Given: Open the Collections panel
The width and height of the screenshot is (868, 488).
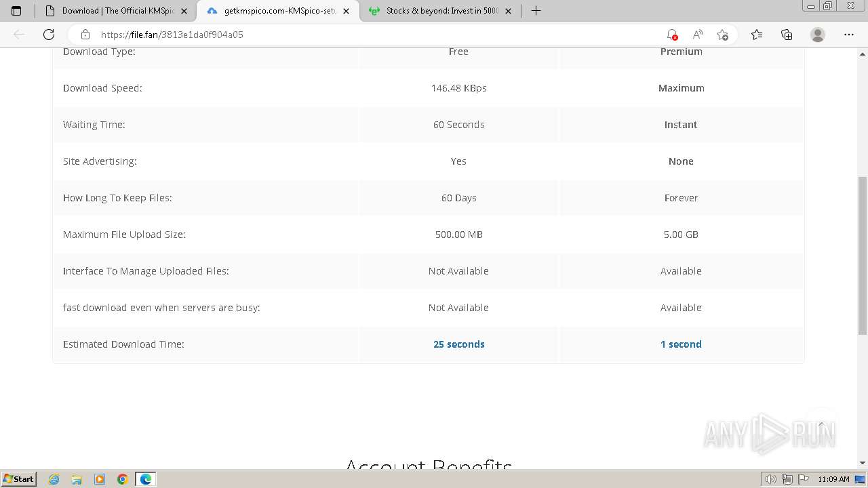Looking at the screenshot, I should (787, 35).
